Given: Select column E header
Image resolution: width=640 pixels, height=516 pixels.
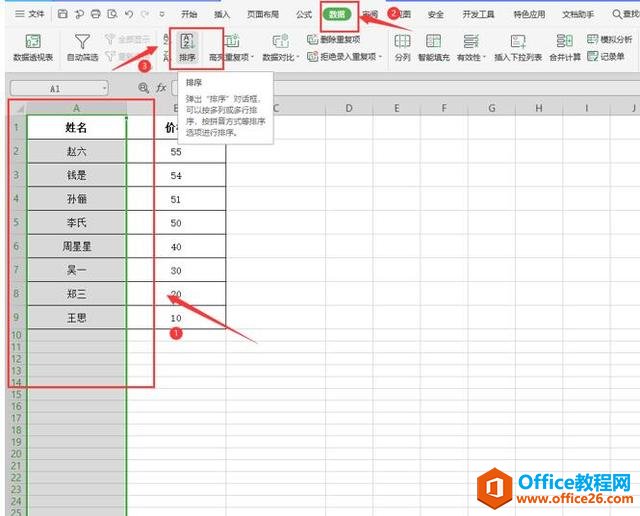Looking at the screenshot, I should point(396,108).
